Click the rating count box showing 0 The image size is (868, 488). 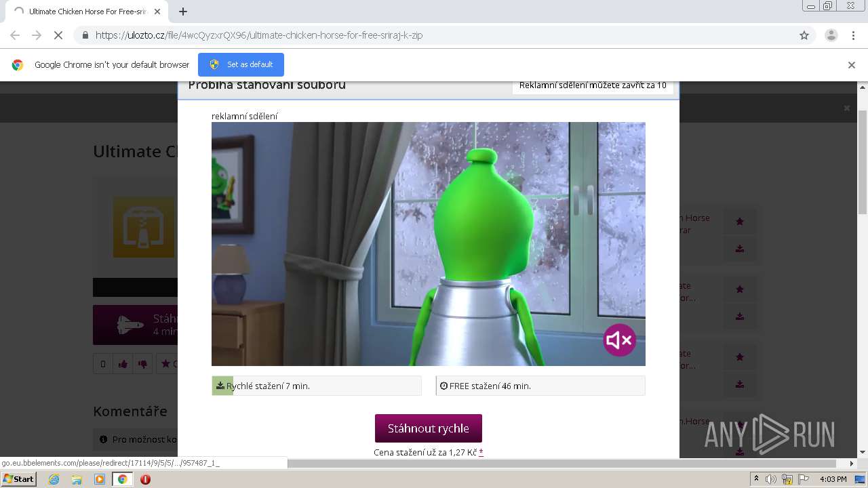coord(103,364)
